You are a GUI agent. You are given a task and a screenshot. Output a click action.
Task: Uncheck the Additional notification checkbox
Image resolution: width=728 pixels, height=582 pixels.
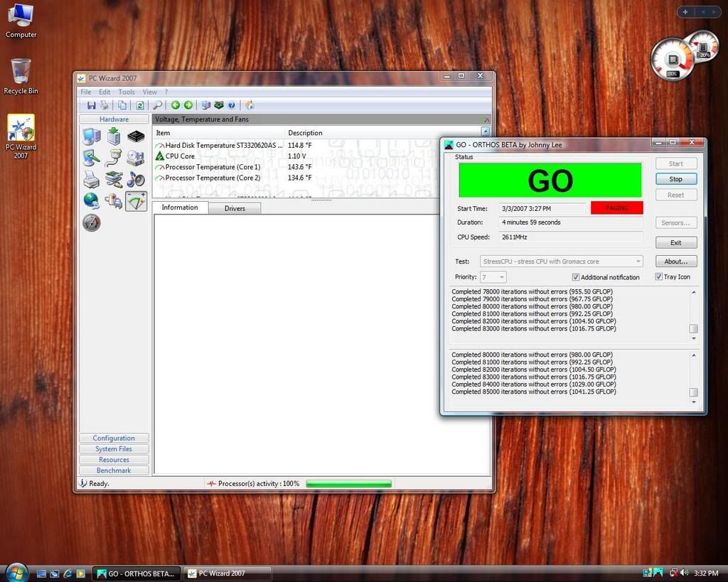(x=576, y=277)
